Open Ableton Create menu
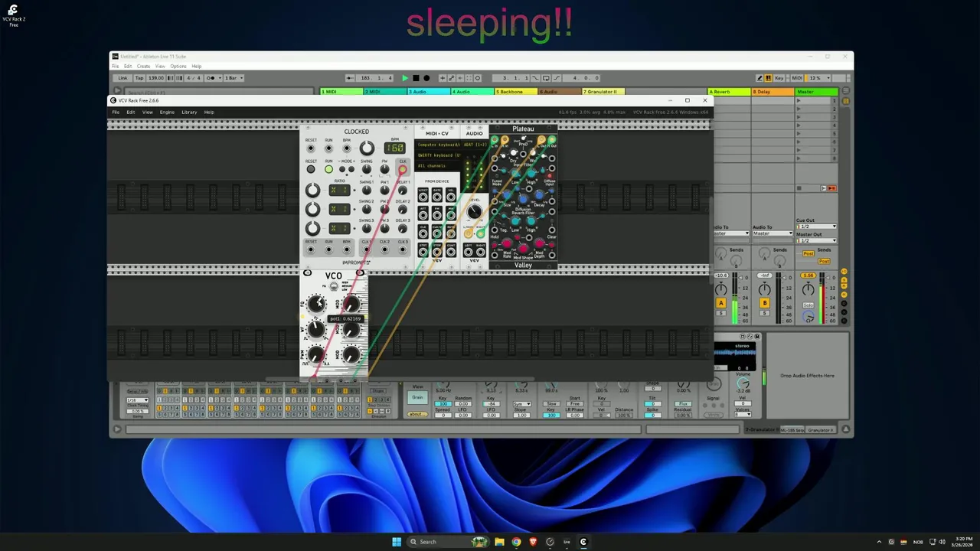 tap(143, 66)
